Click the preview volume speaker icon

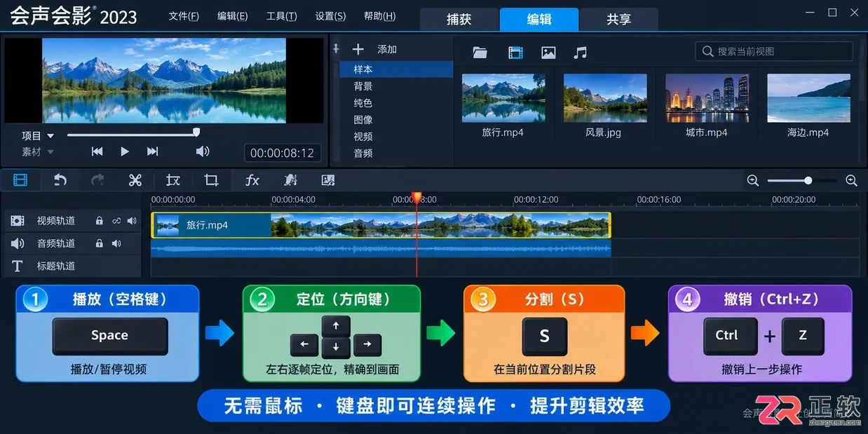point(202,151)
